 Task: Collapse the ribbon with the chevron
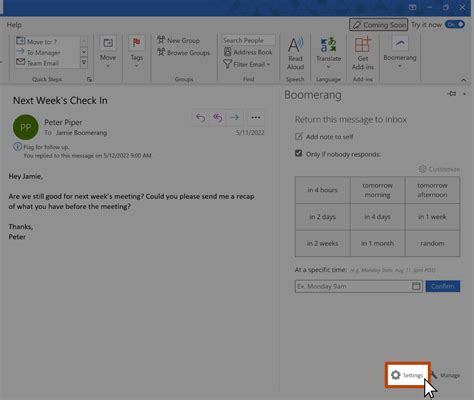click(x=463, y=80)
